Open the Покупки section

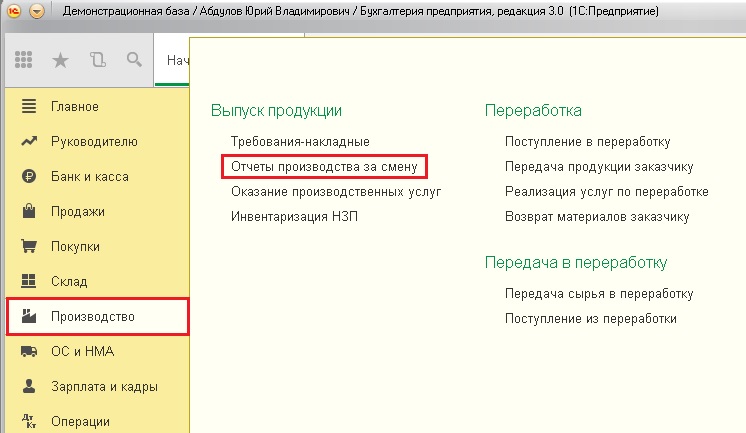pos(77,246)
